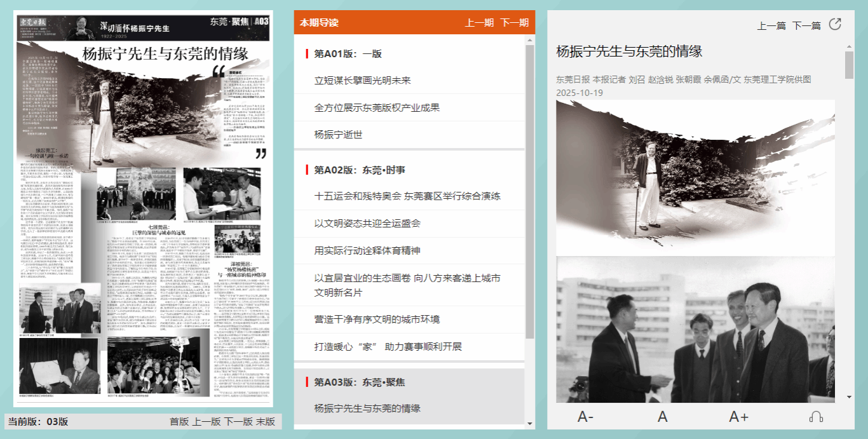Click the headphone audio listen icon
Viewport: 868px width, 439px height.
click(x=817, y=417)
